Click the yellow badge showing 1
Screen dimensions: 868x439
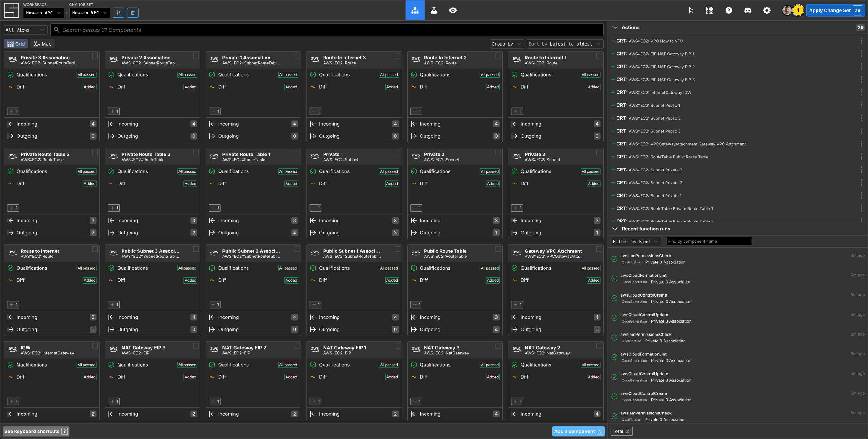click(x=798, y=10)
